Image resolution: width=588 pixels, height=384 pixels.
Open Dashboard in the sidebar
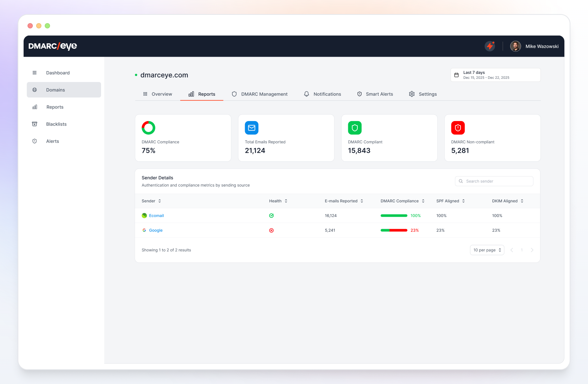pyautogui.click(x=64, y=73)
